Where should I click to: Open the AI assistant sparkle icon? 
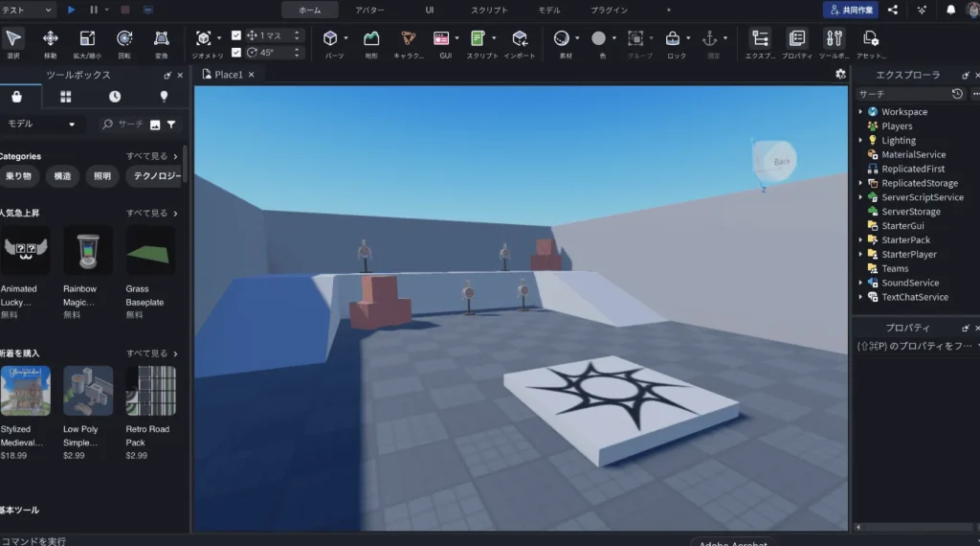click(x=922, y=10)
